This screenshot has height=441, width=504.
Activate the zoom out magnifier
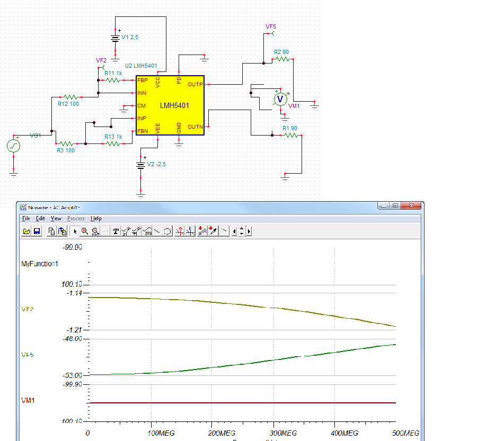tap(95, 231)
